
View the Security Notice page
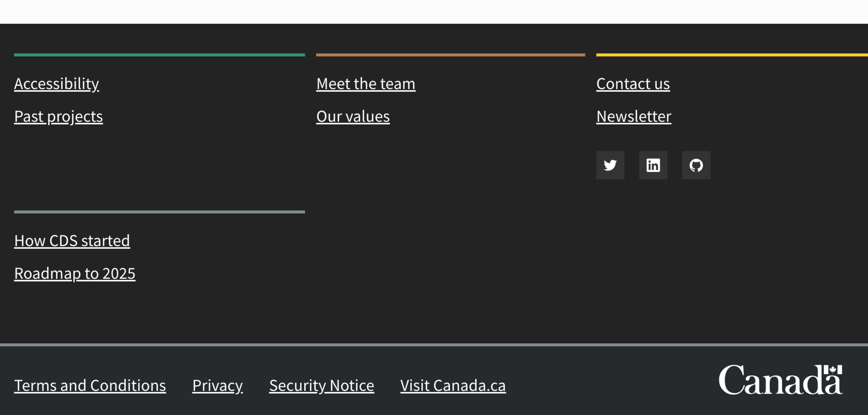[322, 385]
